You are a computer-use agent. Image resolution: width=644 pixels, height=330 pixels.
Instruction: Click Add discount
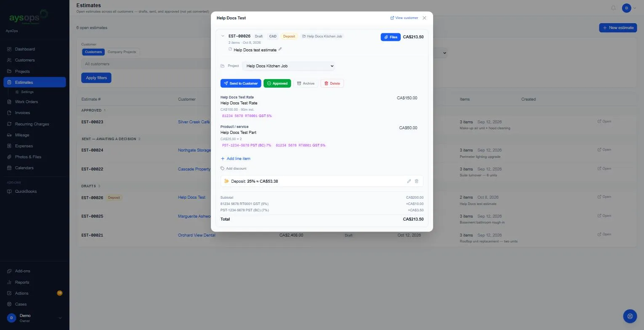click(234, 168)
